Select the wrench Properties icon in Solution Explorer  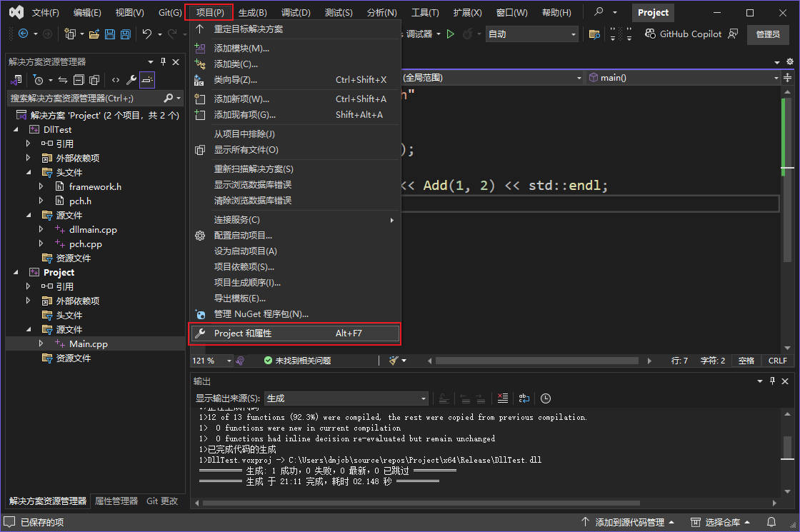tap(130, 80)
